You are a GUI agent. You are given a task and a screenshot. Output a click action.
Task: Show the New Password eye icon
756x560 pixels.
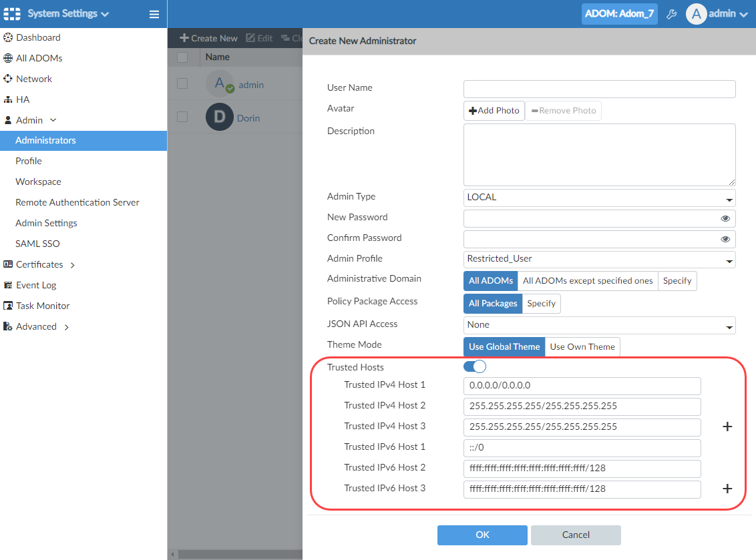tap(725, 219)
